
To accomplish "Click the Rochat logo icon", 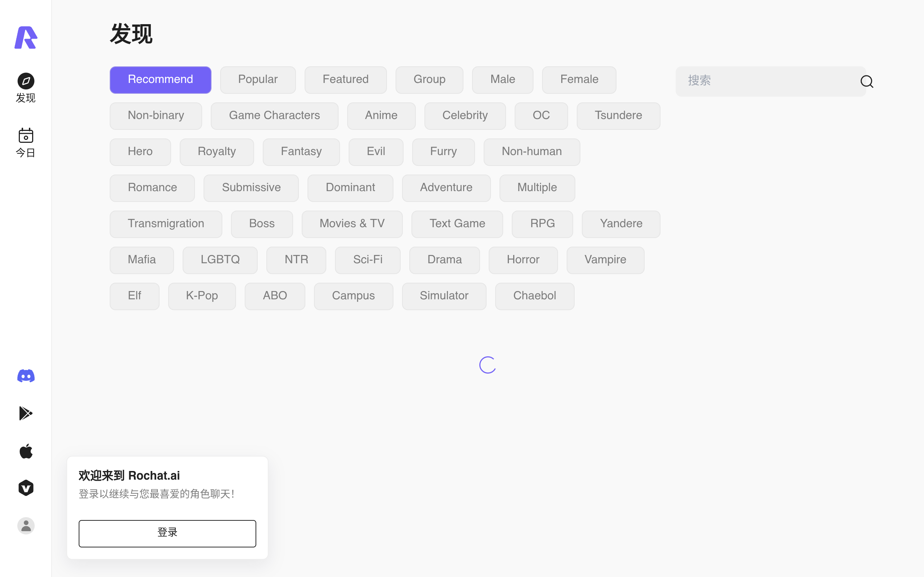I will point(26,38).
